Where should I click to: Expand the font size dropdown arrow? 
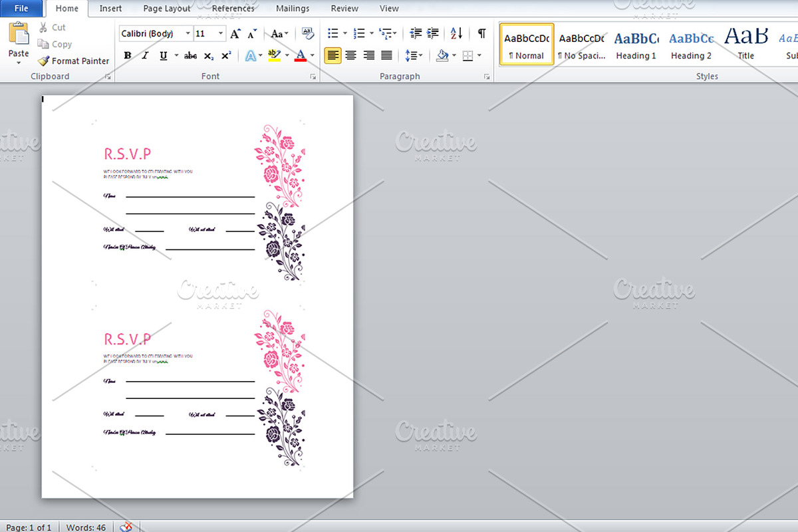[221, 33]
